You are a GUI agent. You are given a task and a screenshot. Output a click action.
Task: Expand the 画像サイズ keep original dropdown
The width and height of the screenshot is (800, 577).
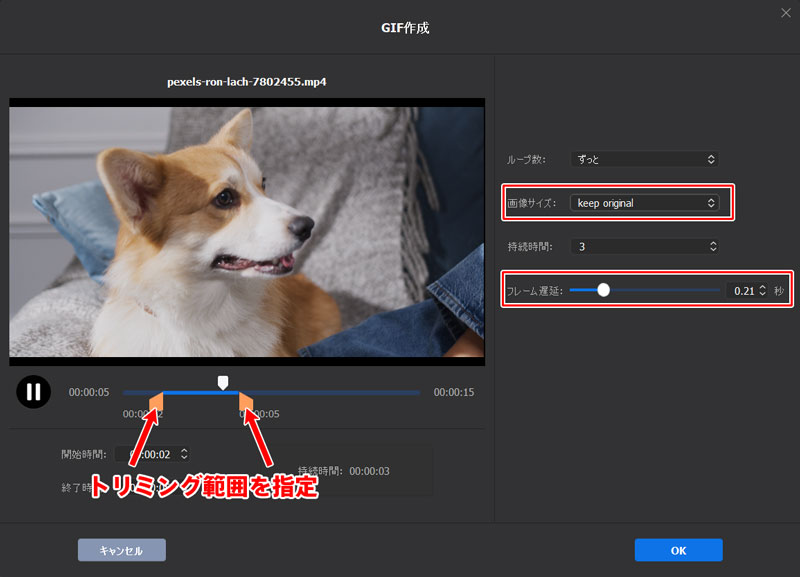[644, 203]
